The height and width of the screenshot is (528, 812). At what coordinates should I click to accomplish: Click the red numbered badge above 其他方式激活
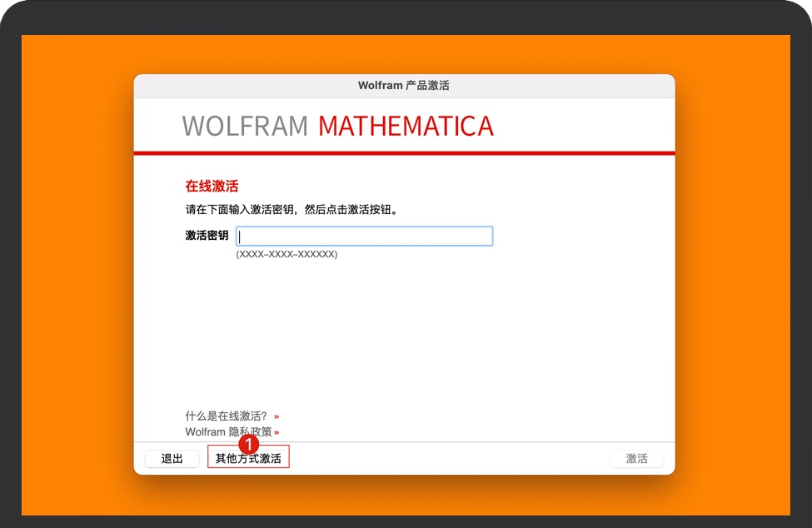(249, 445)
